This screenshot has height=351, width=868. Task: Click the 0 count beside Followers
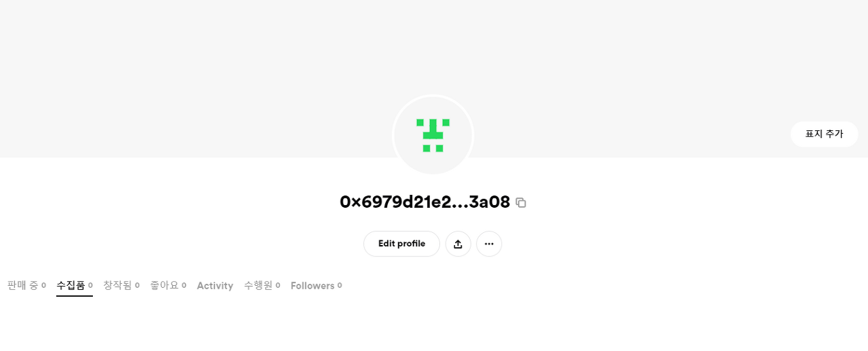[340, 286]
